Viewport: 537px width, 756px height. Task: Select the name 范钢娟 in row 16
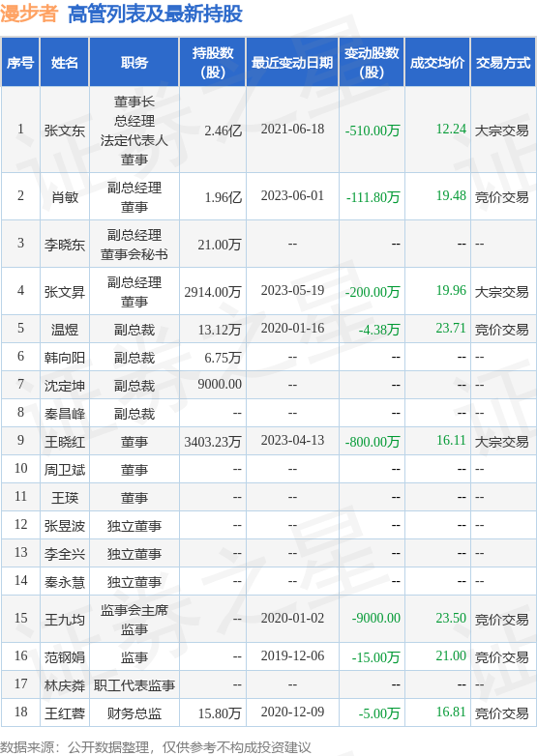coord(65,655)
